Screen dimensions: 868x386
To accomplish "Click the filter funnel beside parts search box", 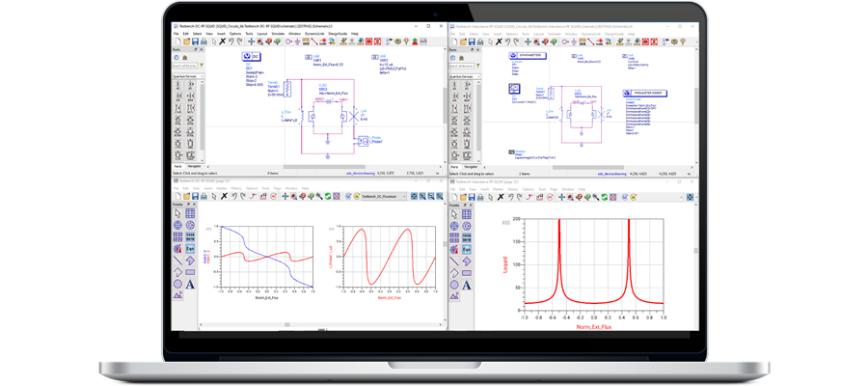I will (201, 66).
